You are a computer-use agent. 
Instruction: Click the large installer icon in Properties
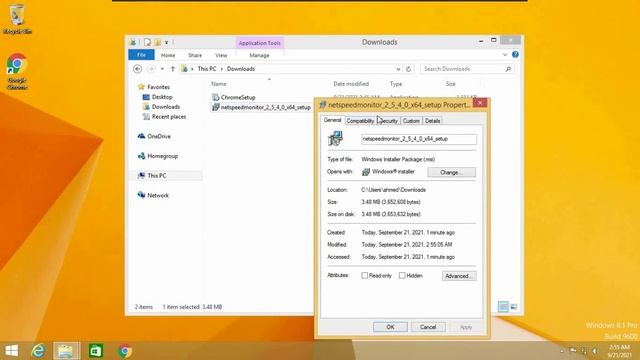(x=336, y=139)
